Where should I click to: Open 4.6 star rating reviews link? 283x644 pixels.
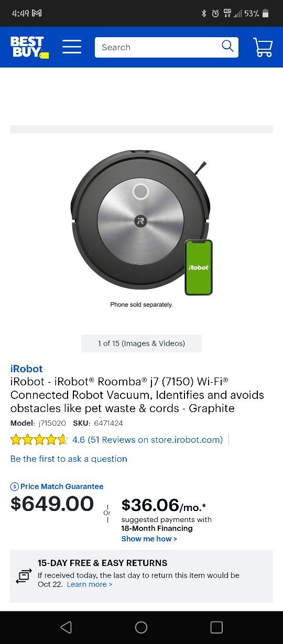147,440
